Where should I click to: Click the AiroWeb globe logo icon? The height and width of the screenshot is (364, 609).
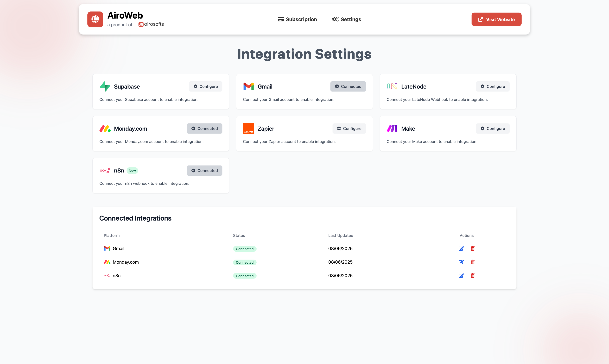pyautogui.click(x=95, y=19)
